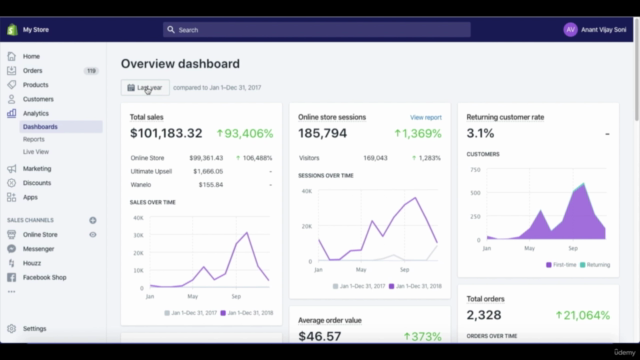The image size is (640, 360).
Task: Click the Online Store $99,361.43 row
Action: coord(201,158)
